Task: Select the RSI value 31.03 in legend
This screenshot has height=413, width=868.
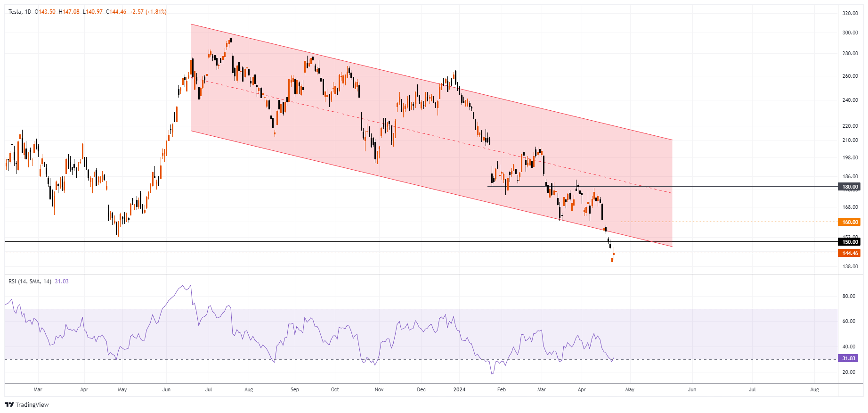Action: (62, 281)
